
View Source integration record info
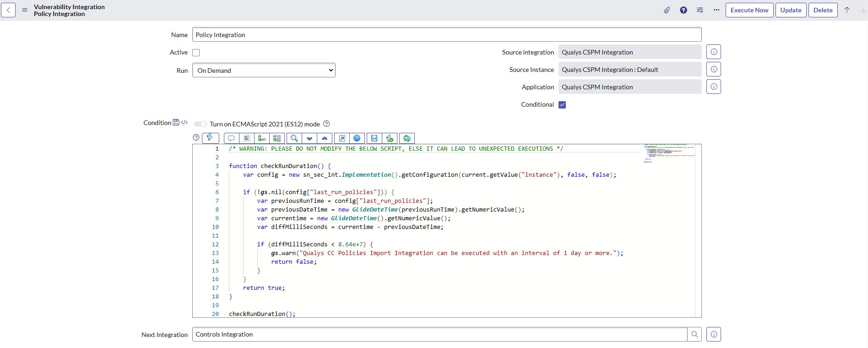tap(714, 52)
